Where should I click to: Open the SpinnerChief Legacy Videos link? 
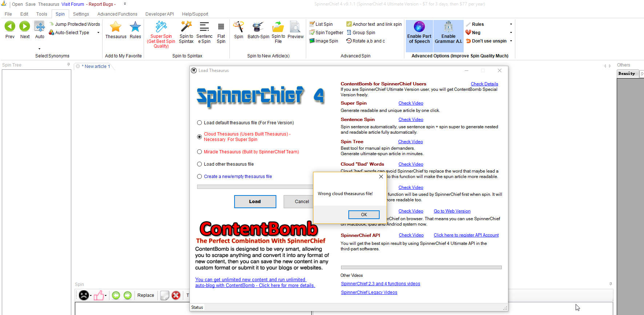click(369, 292)
